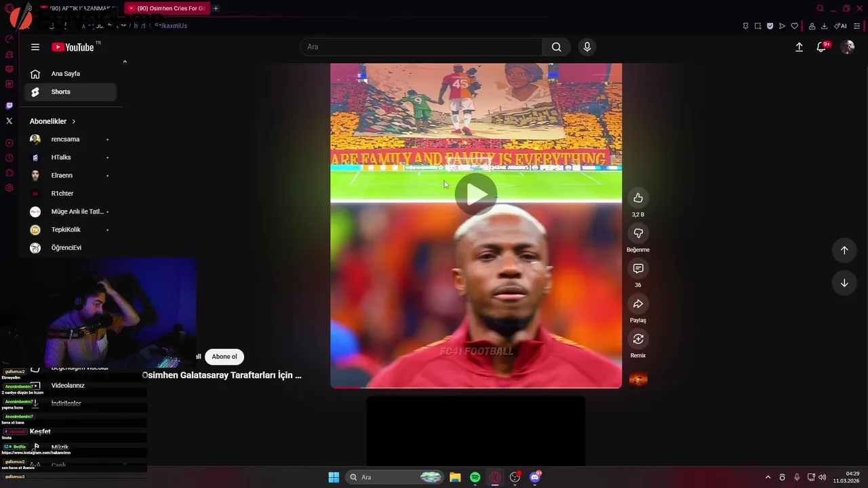The image size is (868, 488).
Task: Open the TepkiKolik channel subscription
Action: [71, 230]
